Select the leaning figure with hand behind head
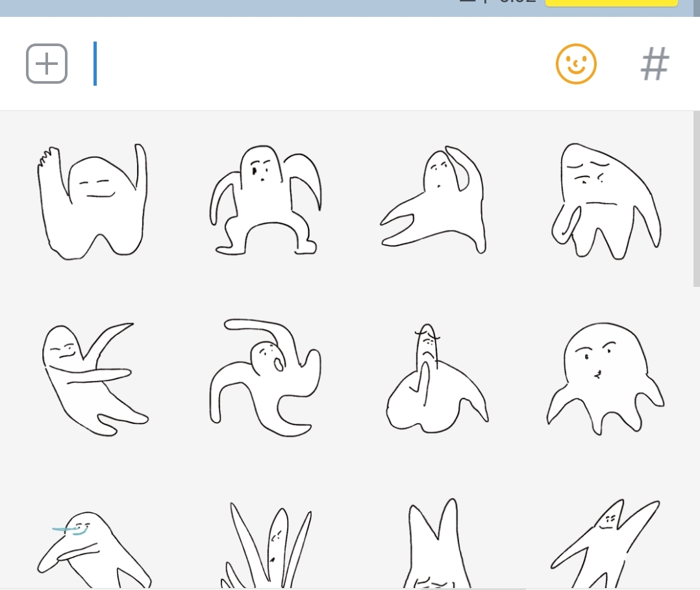Image resolution: width=700 pixels, height=590 pixels. coord(434,199)
